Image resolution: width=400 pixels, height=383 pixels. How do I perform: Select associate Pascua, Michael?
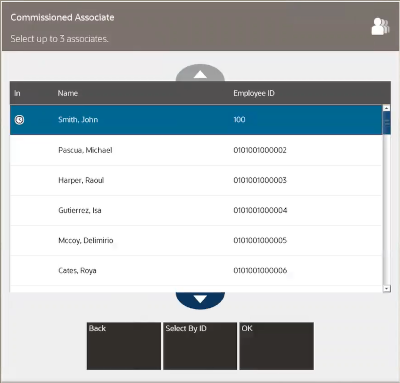pyautogui.click(x=196, y=150)
